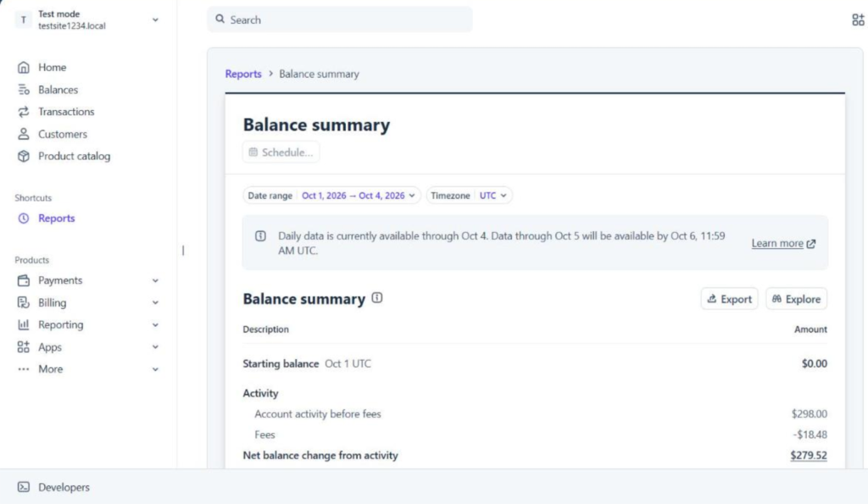This screenshot has height=504, width=868.
Task: Click the Reporting bar chart icon
Action: coord(23,324)
